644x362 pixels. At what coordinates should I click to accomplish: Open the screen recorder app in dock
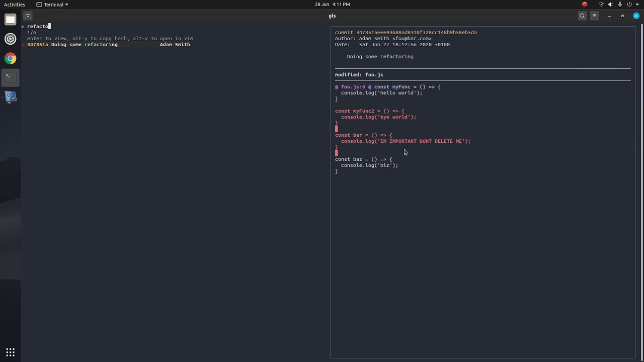pyautogui.click(x=10, y=97)
